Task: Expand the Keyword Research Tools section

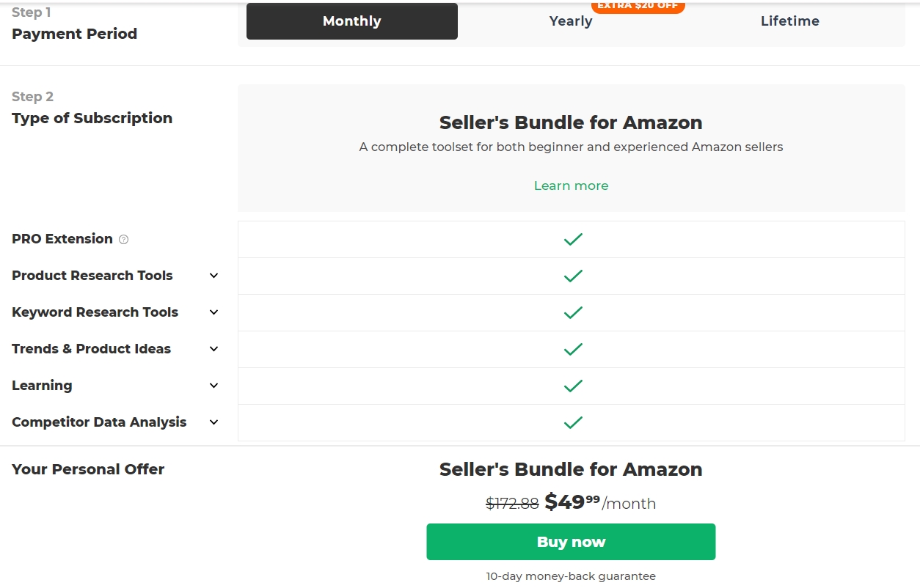Action: pyautogui.click(x=213, y=312)
